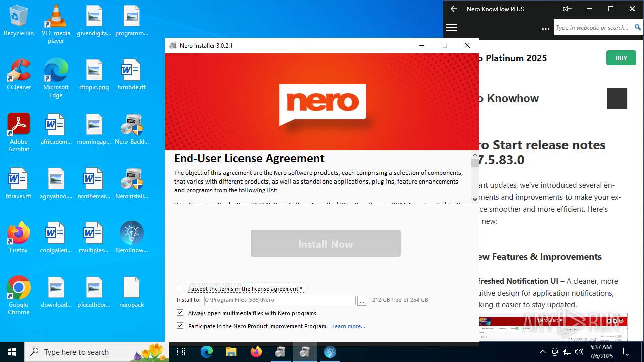The width and height of the screenshot is (644, 362).
Task: Open Firefox from the taskbar
Action: 256,352
